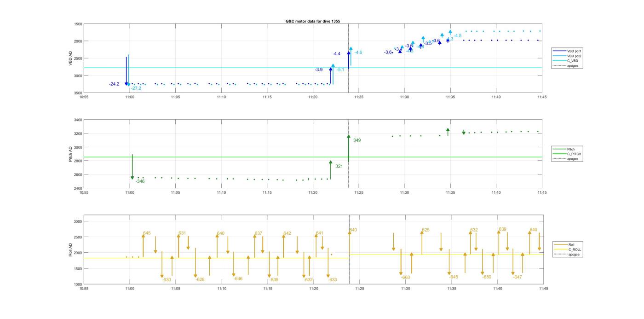Image resolution: width=644 pixels, height=319 pixels.
Task: Click the Pitch AD y-axis label
Action: pyautogui.click(x=70, y=154)
